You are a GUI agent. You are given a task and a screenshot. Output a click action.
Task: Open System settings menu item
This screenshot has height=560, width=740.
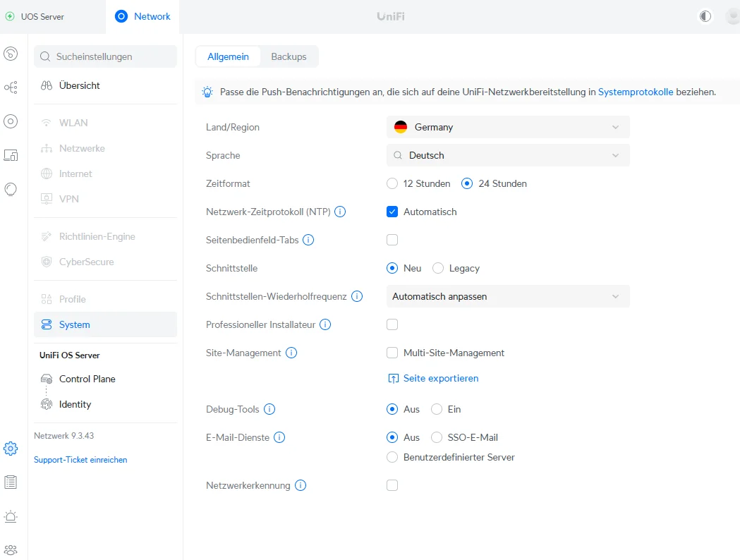pyautogui.click(x=105, y=324)
